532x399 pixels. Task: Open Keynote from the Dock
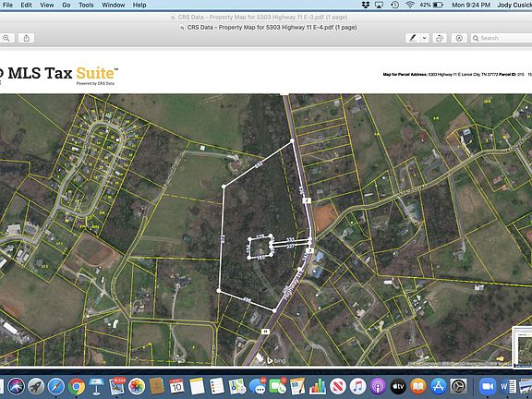[96, 386]
